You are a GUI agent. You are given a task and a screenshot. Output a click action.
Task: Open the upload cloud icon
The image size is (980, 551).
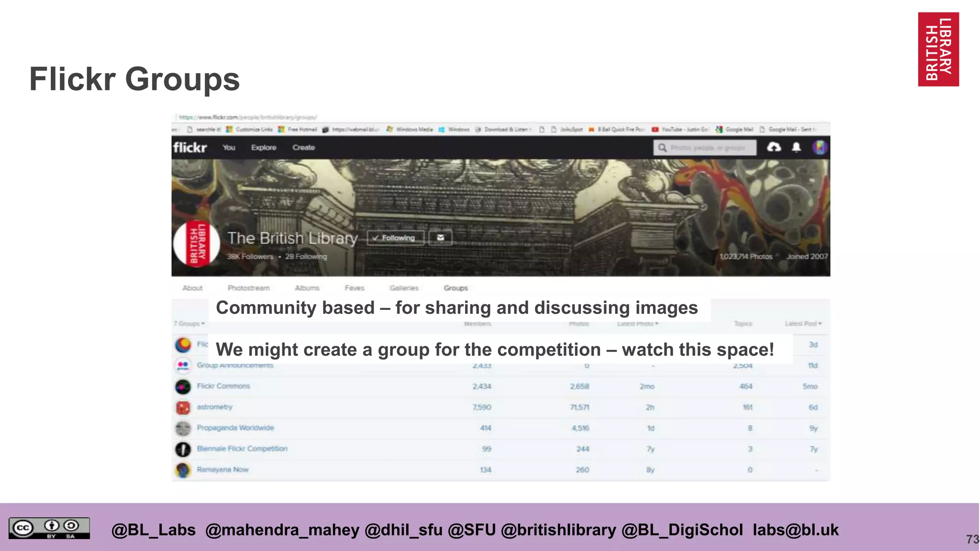[774, 147]
